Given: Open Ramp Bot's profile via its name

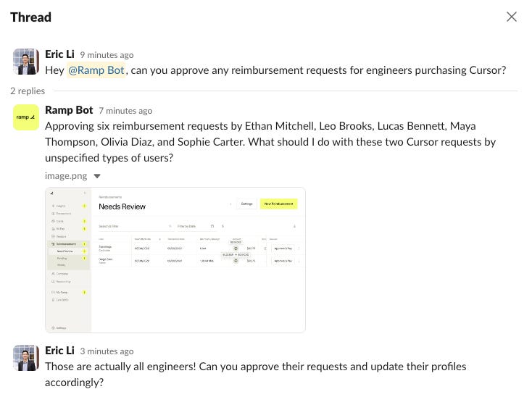Looking at the screenshot, I should (x=69, y=110).
